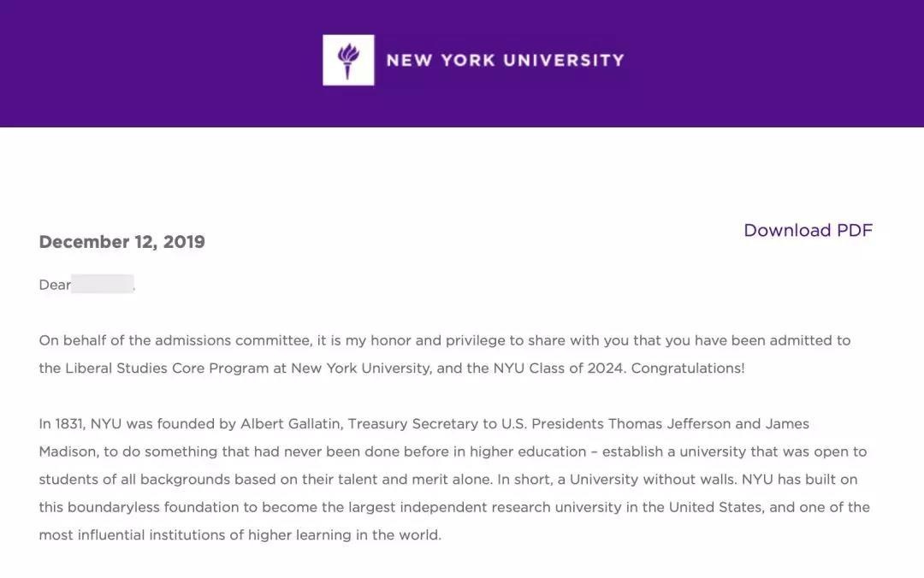Open the Download PDF link
The image size is (924, 578).
click(x=808, y=230)
